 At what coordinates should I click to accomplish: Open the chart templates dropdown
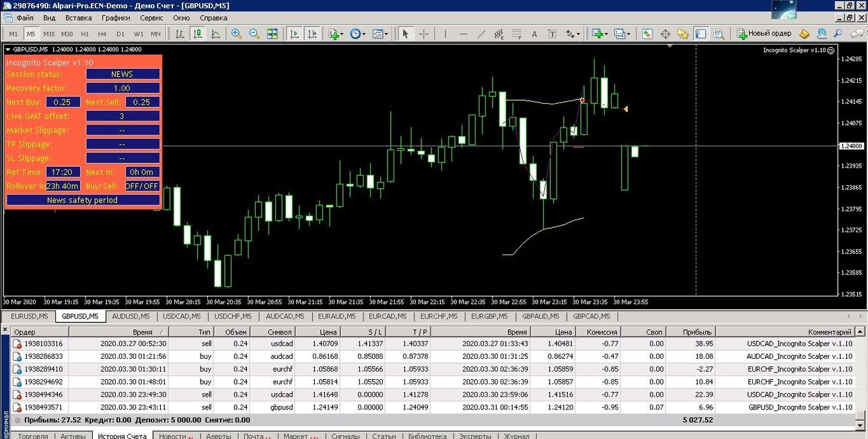380,34
